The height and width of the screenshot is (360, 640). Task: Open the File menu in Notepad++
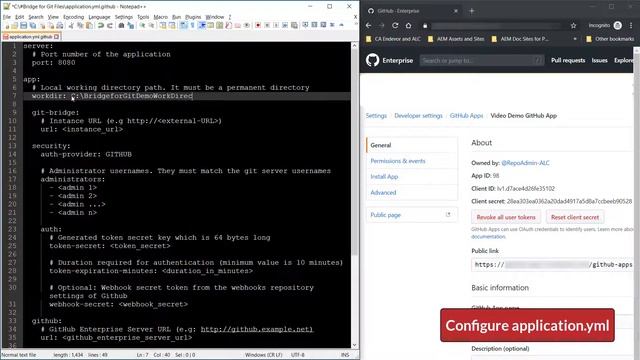pyautogui.click(x=7, y=17)
